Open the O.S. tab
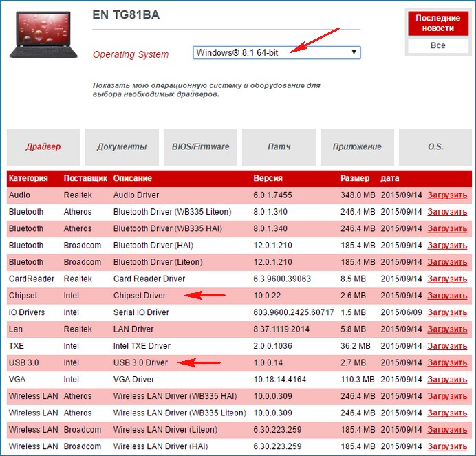Viewport: 476px width, 456px height. coord(435,146)
